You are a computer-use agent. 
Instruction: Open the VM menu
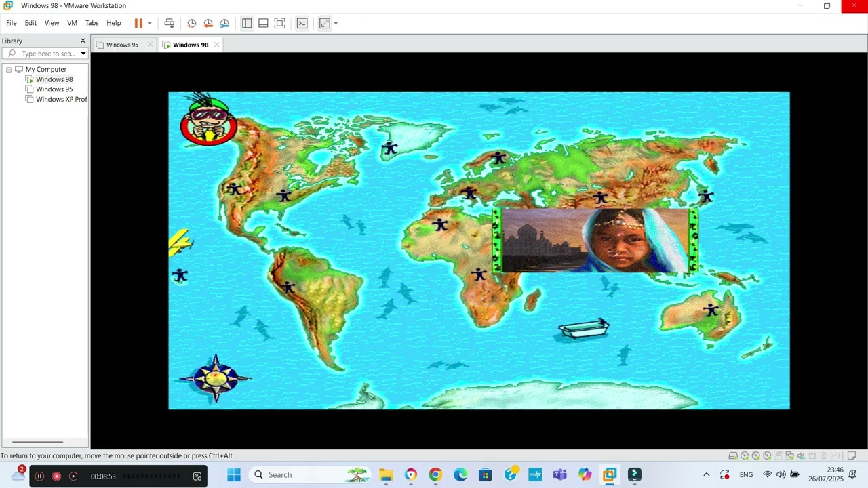pyautogui.click(x=72, y=23)
